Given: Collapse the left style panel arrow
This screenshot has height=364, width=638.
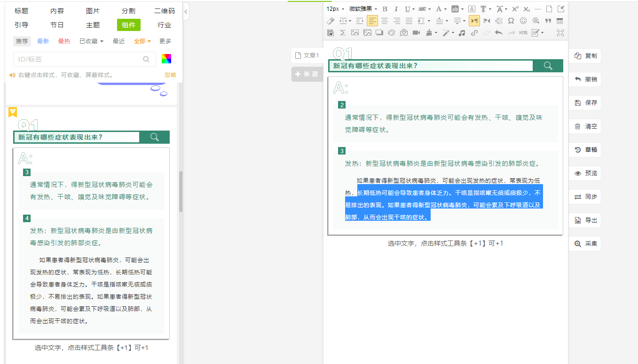Looking at the screenshot, I should (186, 11).
